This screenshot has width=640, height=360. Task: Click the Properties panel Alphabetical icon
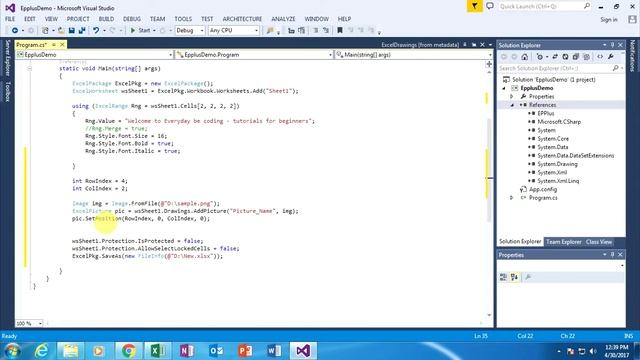[514, 277]
